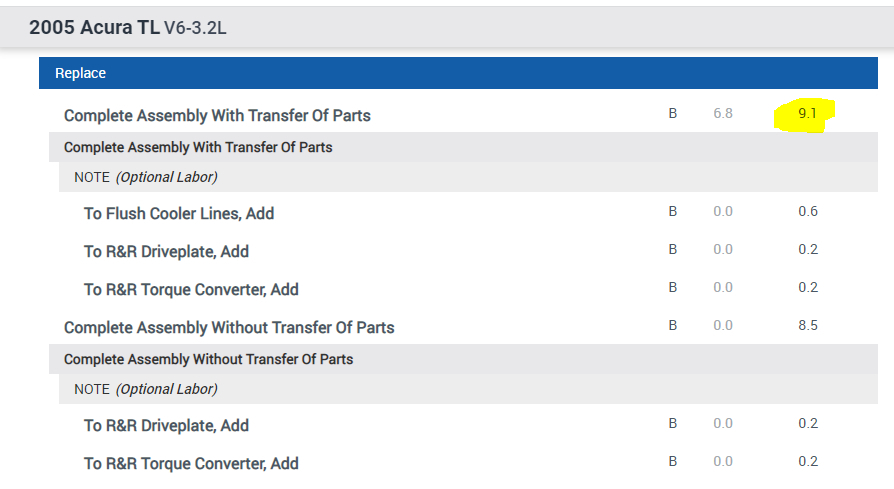Open the first Complete Assembly With Transfer row
The image size is (894, 489).
coord(217,115)
